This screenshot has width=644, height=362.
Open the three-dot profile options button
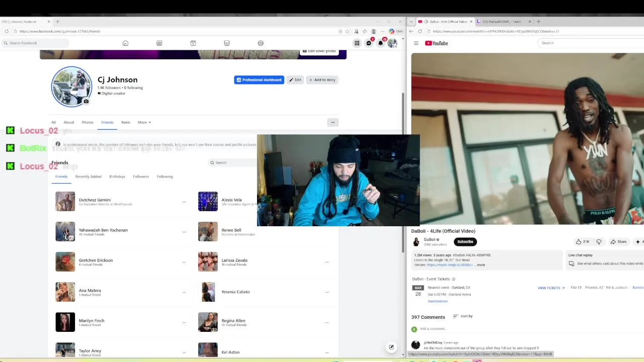point(333,122)
